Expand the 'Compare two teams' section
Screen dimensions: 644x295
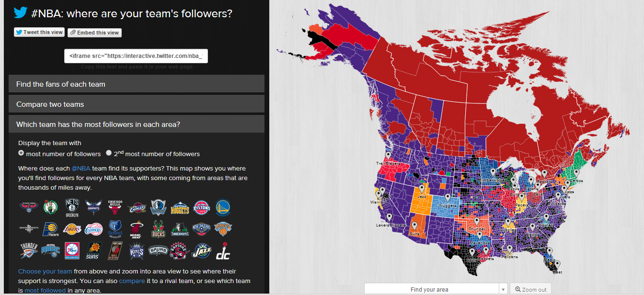click(x=137, y=104)
